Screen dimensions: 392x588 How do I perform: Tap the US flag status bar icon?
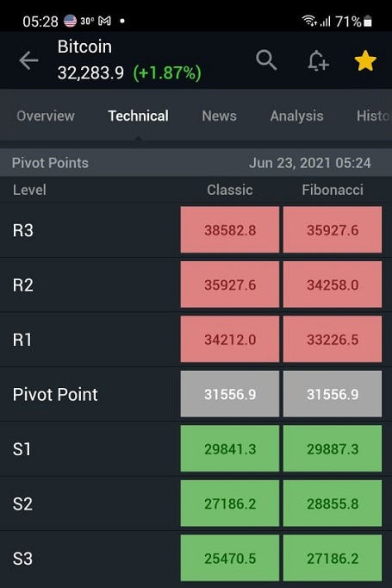pyautogui.click(x=70, y=21)
